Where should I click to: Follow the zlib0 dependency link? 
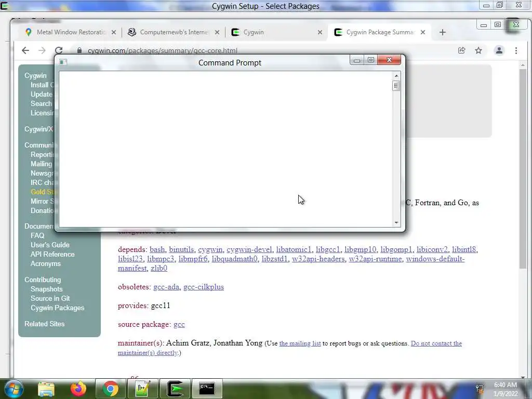coord(159,269)
